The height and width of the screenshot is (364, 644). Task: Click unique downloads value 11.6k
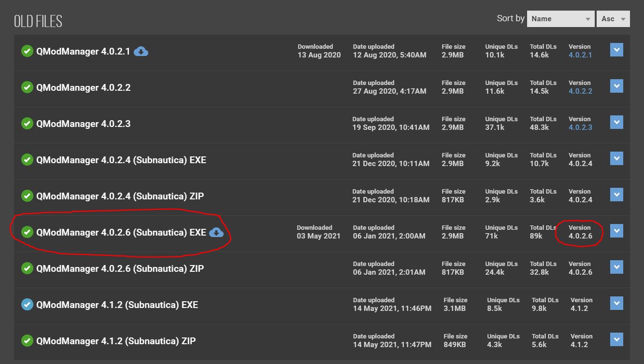tap(495, 91)
